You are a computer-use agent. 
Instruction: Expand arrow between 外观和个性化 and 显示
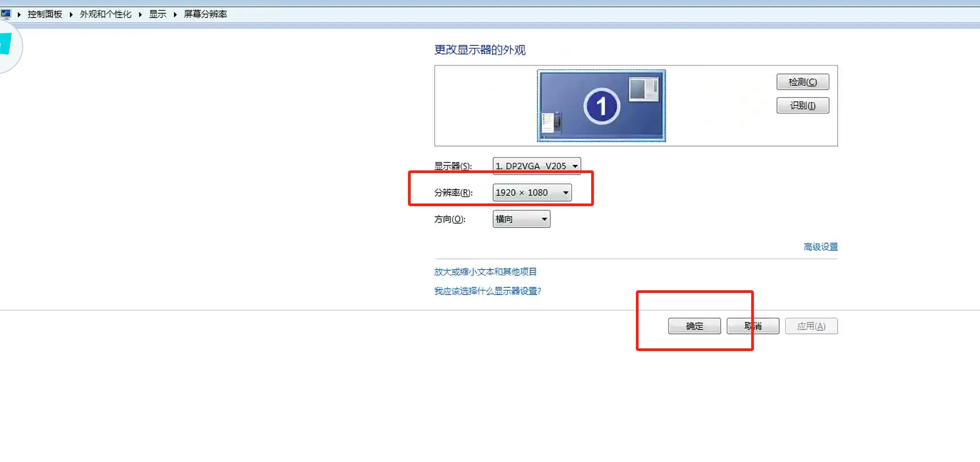140,14
